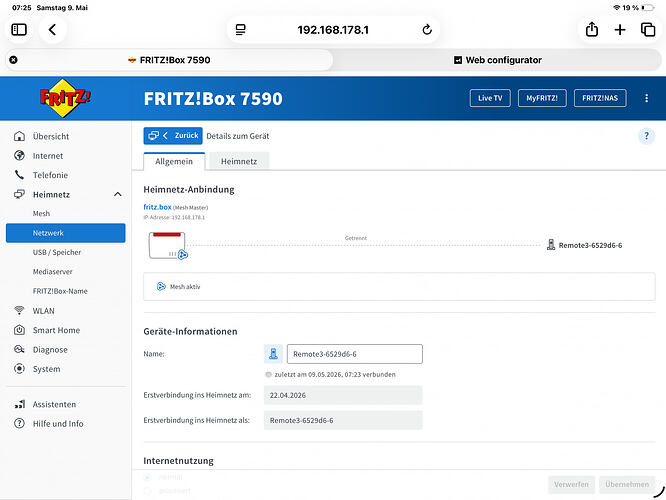Click the Assistenten icon
The width and height of the screenshot is (666, 500).
20,404
